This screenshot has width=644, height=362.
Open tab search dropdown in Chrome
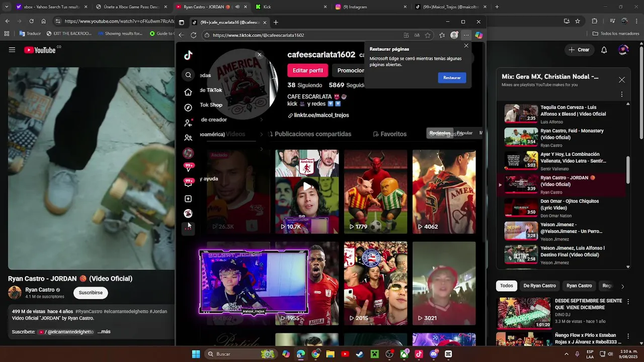[x=6, y=7]
